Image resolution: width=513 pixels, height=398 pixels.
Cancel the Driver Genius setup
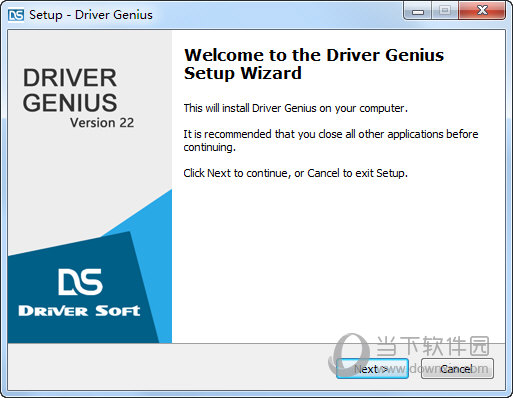[x=457, y=369]
